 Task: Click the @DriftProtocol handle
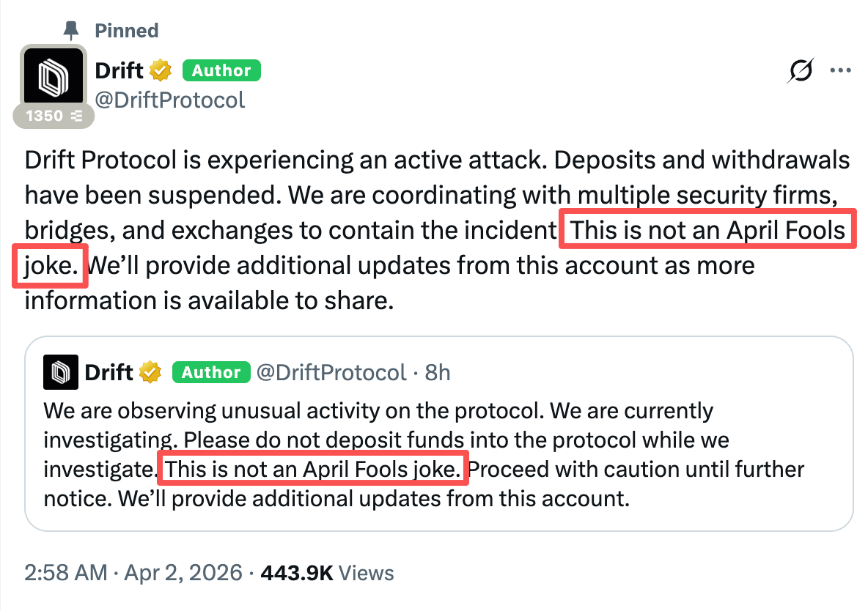(170, 100)
